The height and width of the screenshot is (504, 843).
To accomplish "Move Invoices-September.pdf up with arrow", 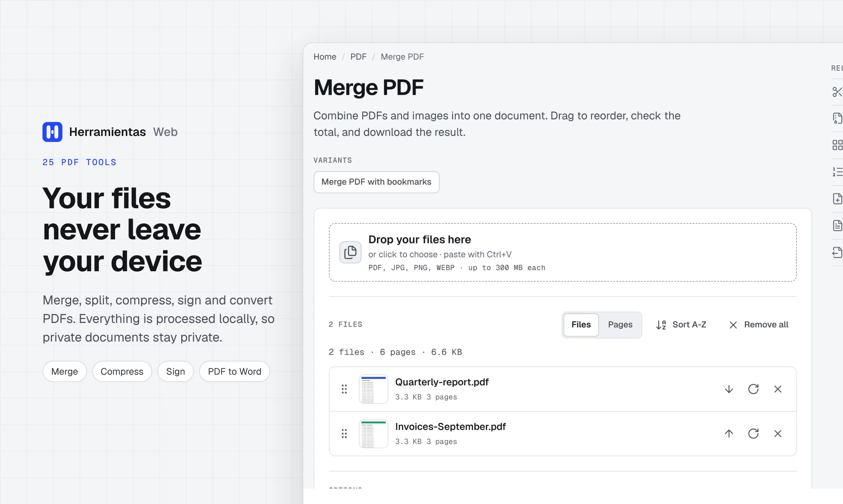I will pyautogui.click(x=729, y=433).
